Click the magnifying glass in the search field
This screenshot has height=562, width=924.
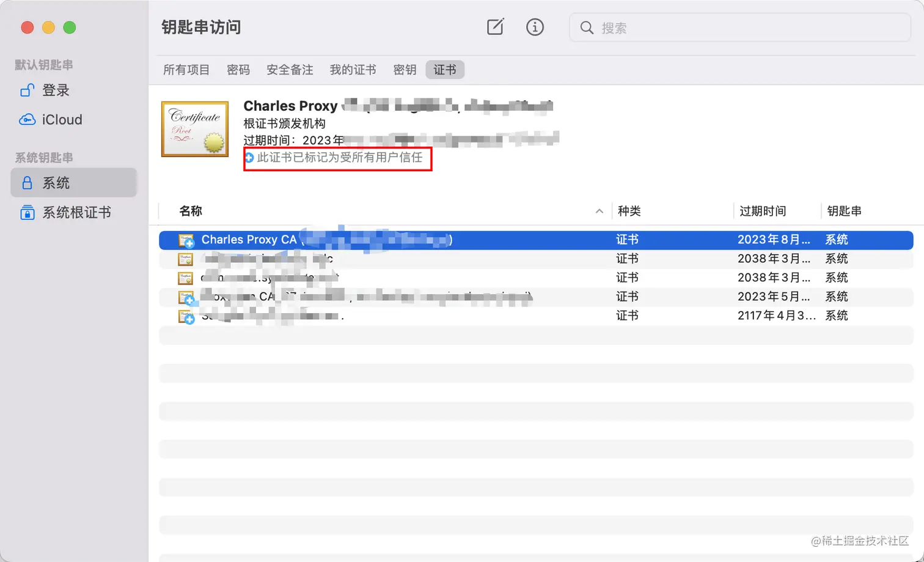[x=586, y=28]
